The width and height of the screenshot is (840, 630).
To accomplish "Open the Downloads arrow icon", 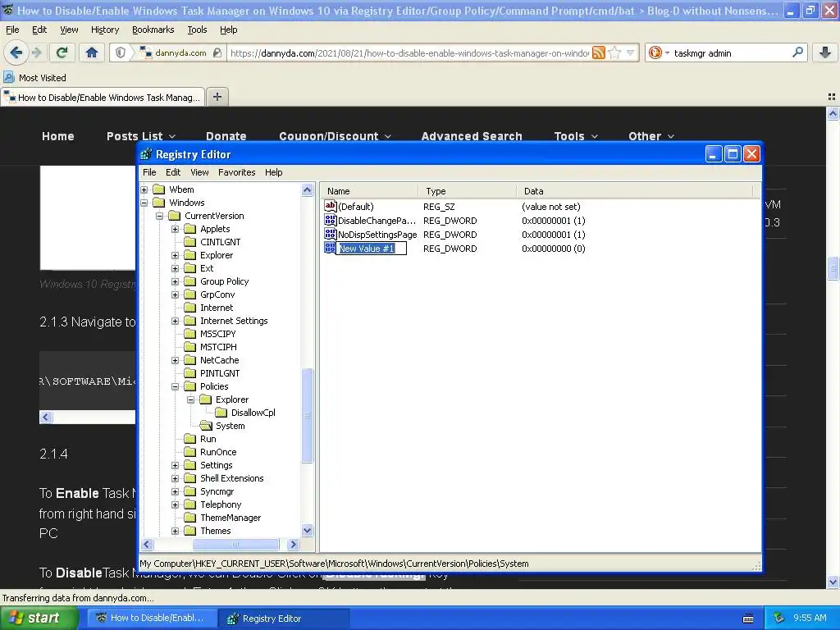I will [x=825, y=52].
